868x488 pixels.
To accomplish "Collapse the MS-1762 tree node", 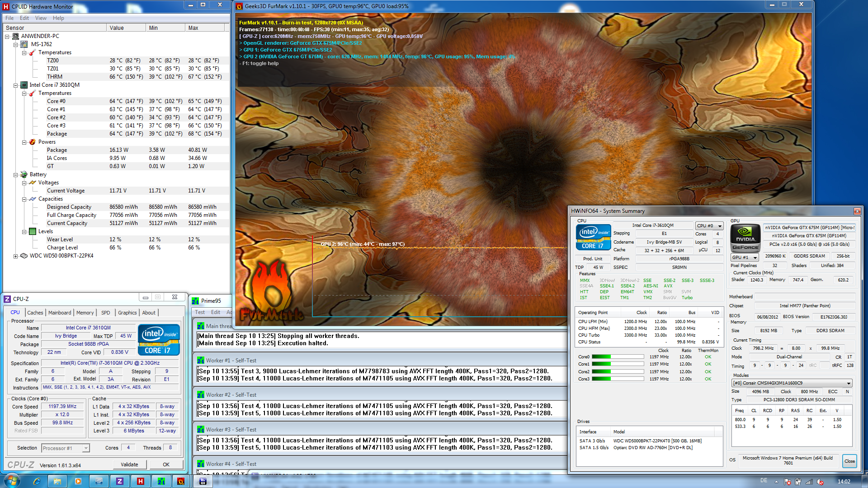I will tap(15, 44).
